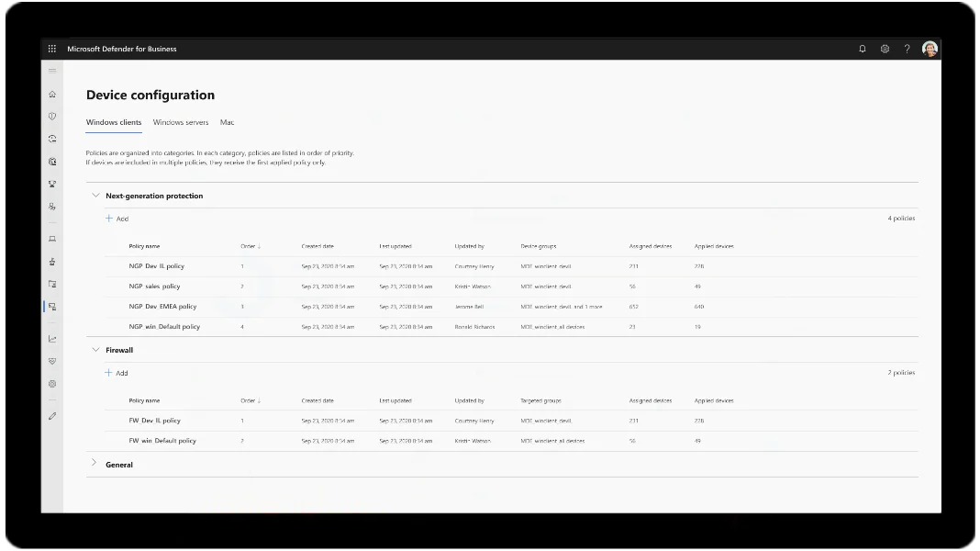Collapse the Firewall section

[x=96, y=349]
